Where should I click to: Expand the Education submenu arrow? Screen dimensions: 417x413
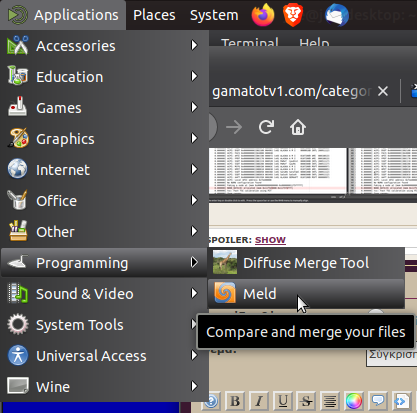(x=194, y=76)
